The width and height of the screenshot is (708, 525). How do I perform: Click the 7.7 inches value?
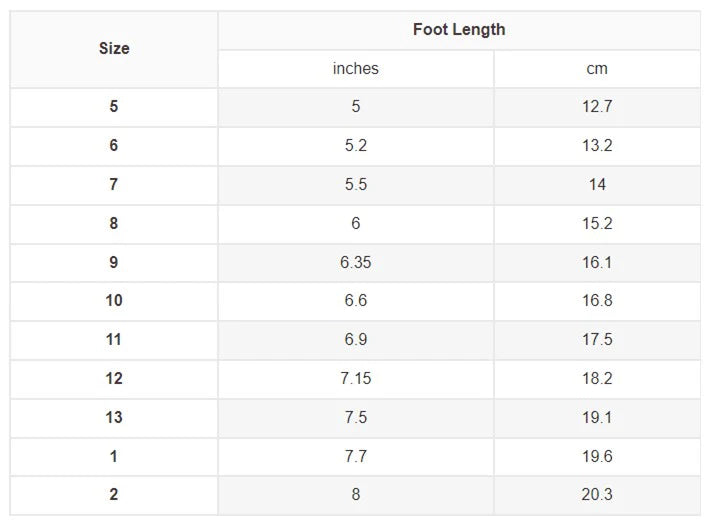coord(356,457)
